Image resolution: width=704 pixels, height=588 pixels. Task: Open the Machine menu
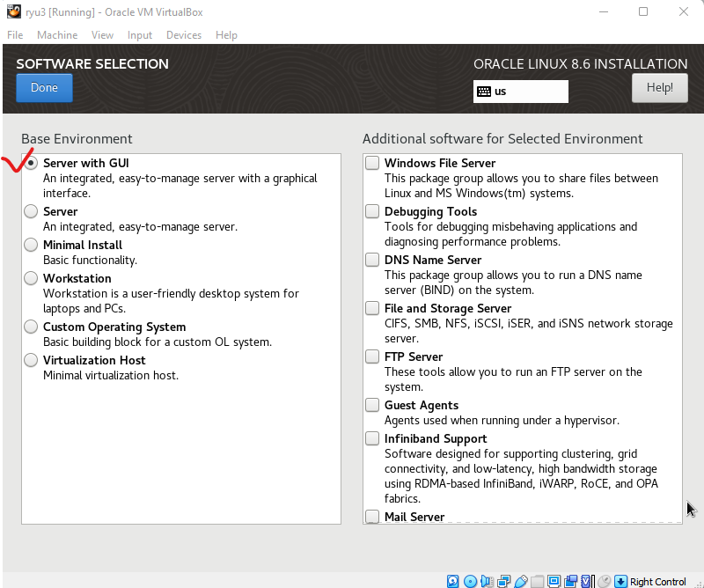(57, 35)
